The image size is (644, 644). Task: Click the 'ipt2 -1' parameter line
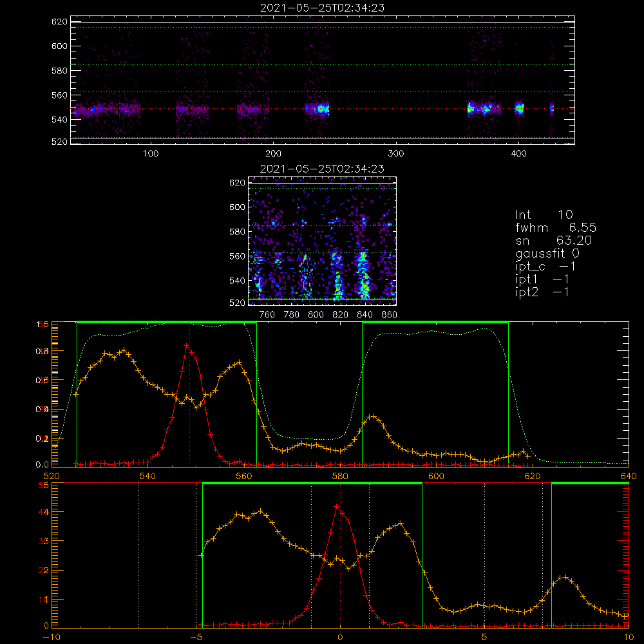pos(542,292)
